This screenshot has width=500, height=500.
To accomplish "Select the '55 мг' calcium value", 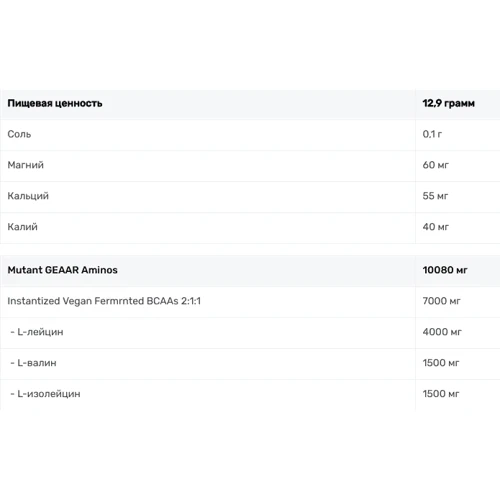I will 435,196.
